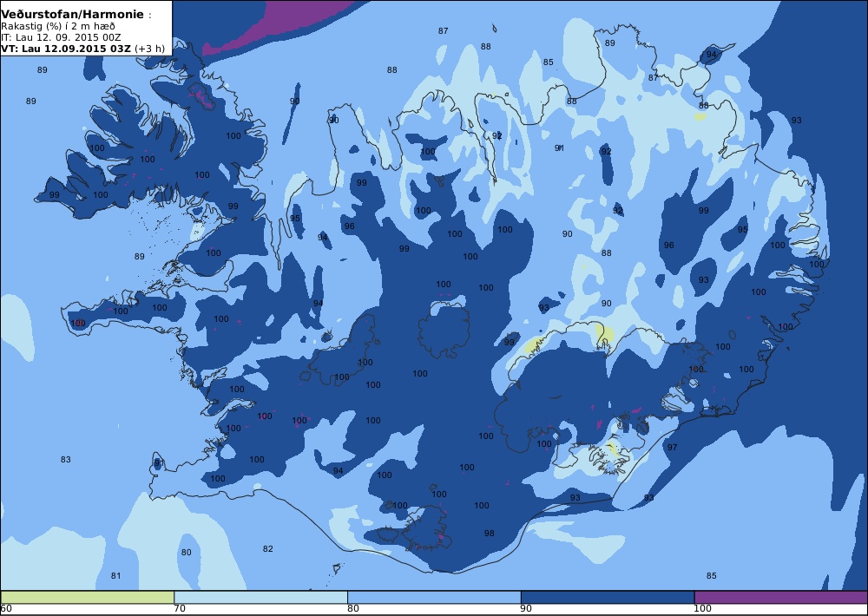The height and width of the screenshot is (616, 868).
Task: Click the legend scale label "90"
Action: [527, 609]
